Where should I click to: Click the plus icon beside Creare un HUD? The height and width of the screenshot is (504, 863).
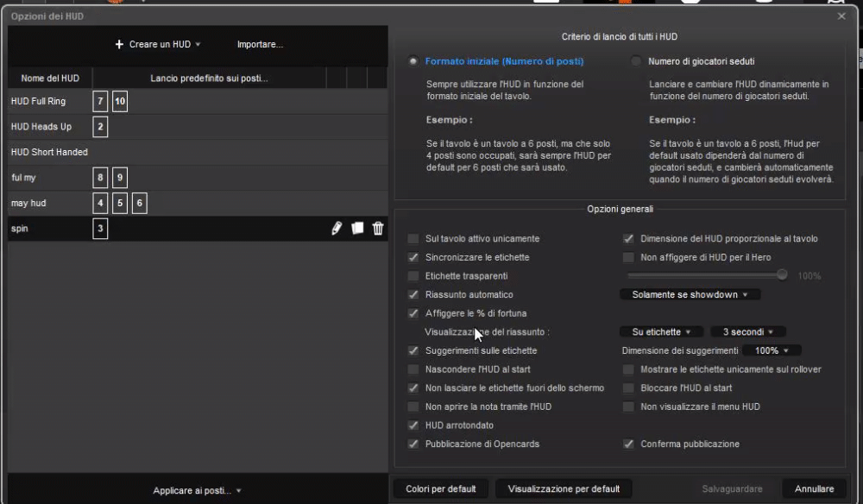pyautogui.click(x=119, y=44)
